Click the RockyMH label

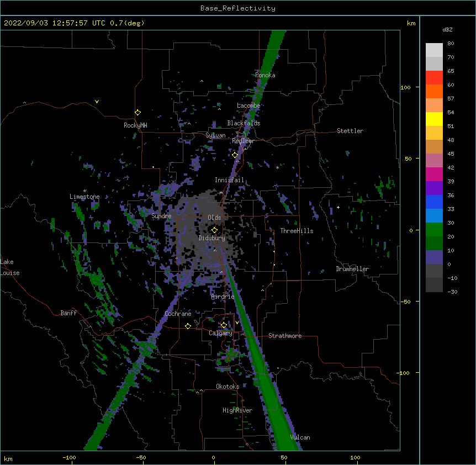pos(135,125)
